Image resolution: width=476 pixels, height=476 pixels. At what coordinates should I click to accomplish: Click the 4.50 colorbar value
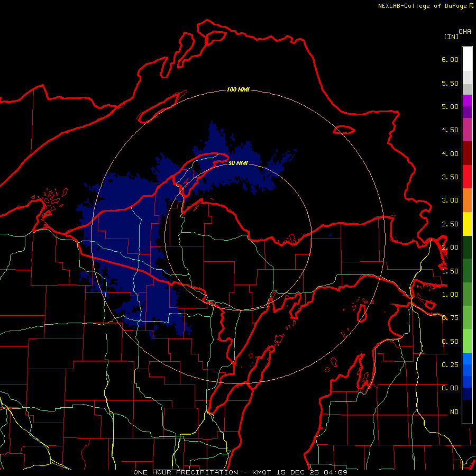450,130
